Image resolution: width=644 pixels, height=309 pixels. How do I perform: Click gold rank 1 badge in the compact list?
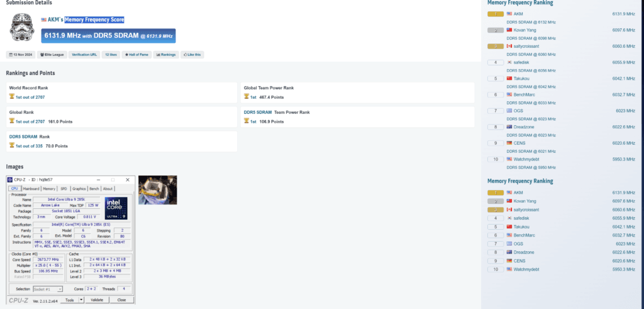tap(496, 193)
